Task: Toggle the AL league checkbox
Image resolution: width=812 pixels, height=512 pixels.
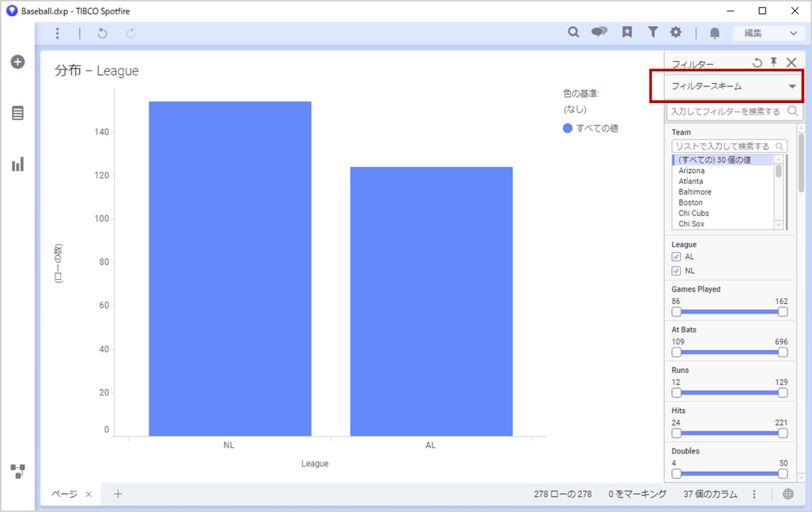Action: point(676,257)
